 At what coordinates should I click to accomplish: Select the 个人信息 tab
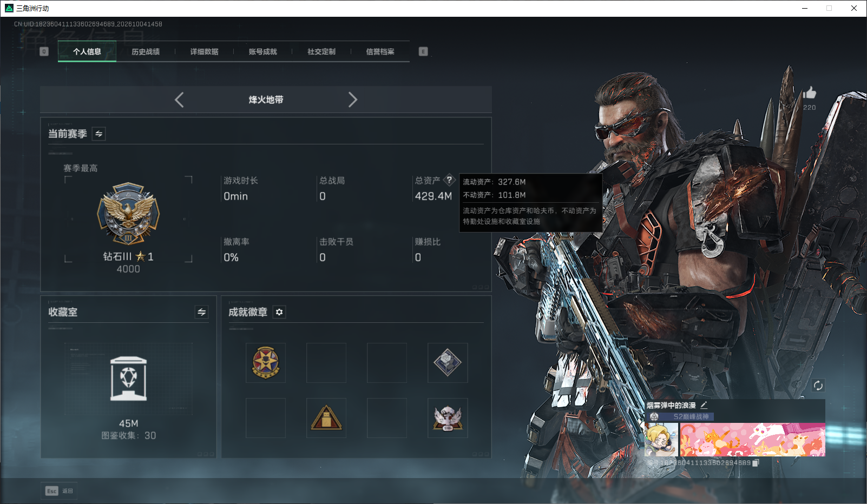(x=87, y=51)
